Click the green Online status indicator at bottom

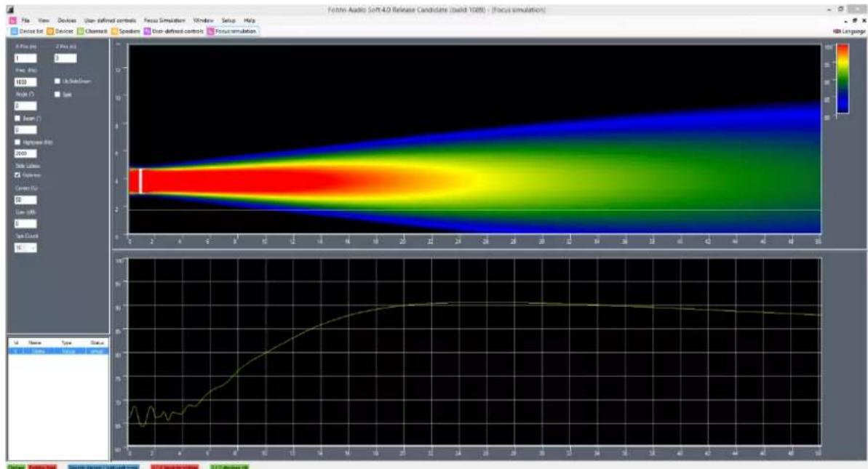coord(16,467)
